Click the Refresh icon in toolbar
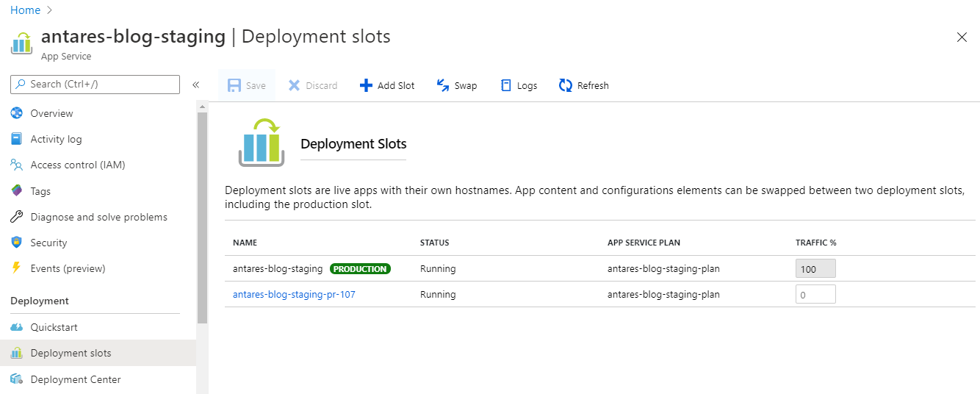The height and width of the screenshot is (394, 980). (566, 85)
